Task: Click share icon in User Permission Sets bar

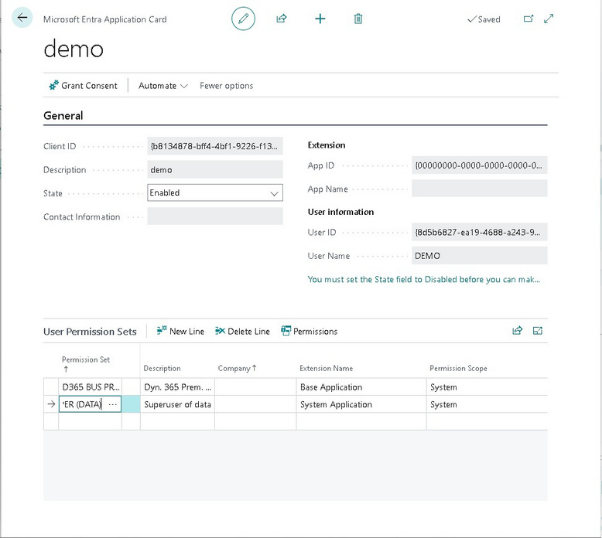Action: (x=517, y=331)
